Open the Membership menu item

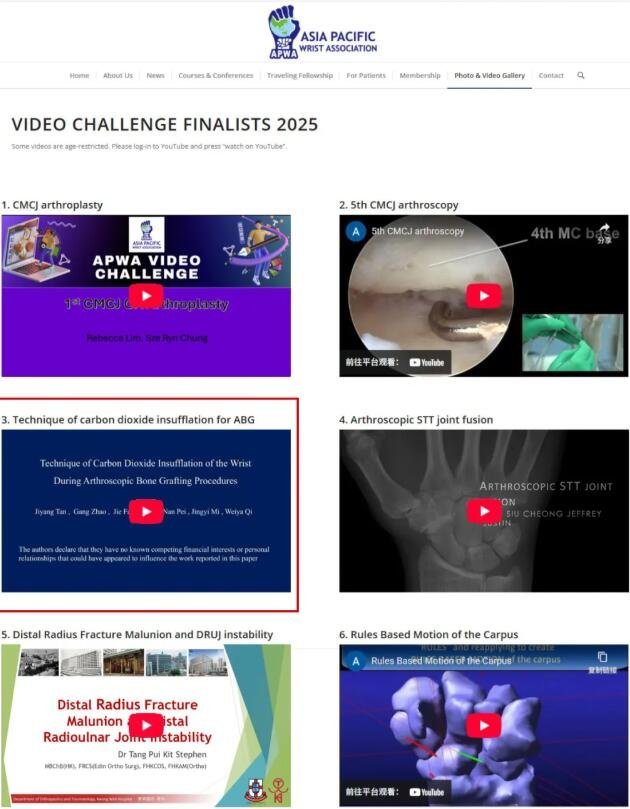click(x=420, y=75)
